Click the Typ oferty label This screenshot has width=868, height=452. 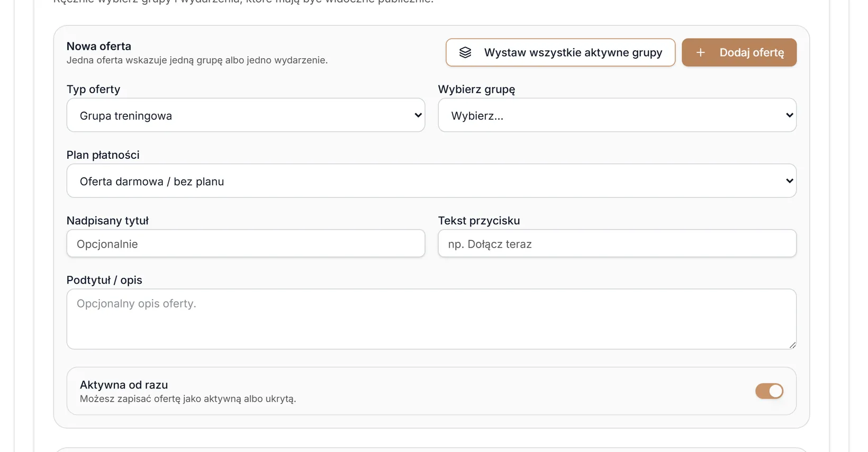(93, 89)
